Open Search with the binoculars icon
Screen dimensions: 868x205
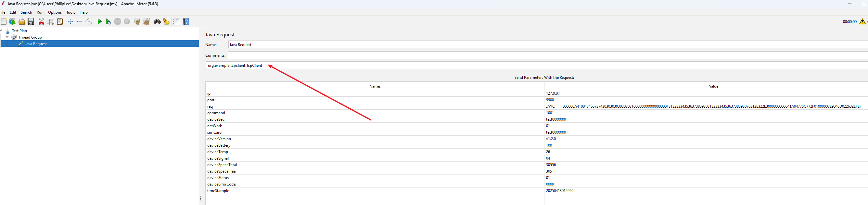(x=157, y=21)
